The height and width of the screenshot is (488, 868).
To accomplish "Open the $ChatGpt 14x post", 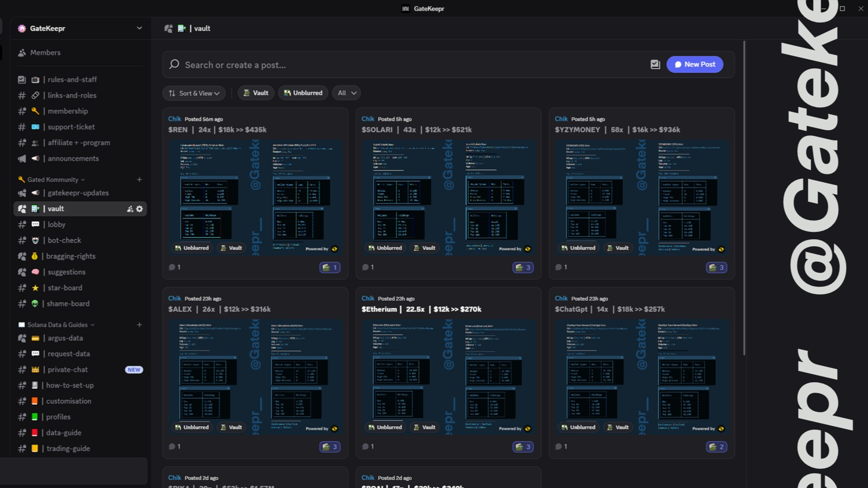I will [x=610, y=309].
